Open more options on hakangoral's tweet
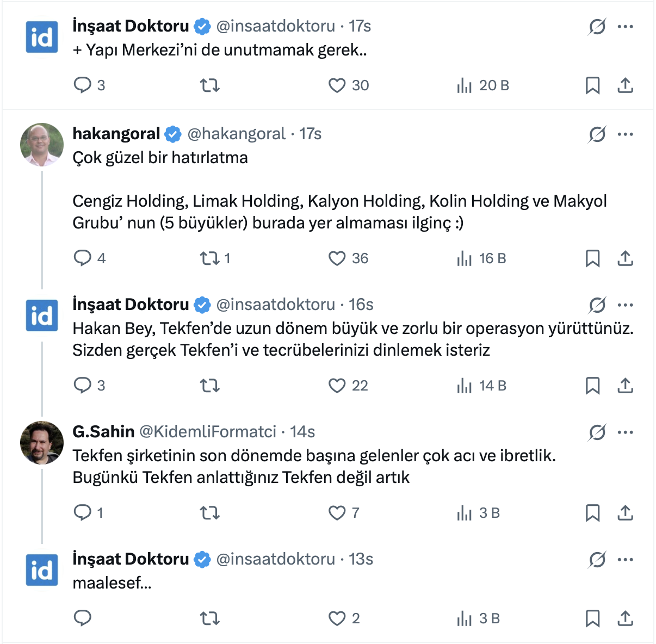Viewport: 656px width, 644px height. click(626, 134)
